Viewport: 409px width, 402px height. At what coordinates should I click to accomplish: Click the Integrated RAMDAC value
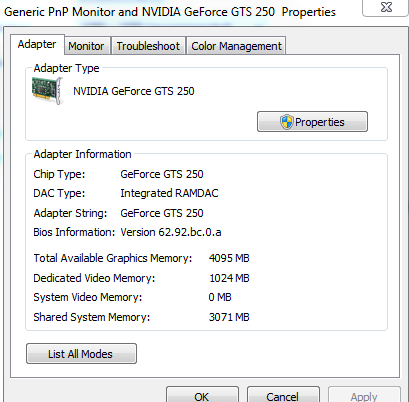pyautogui.click(x=169, y=193)
